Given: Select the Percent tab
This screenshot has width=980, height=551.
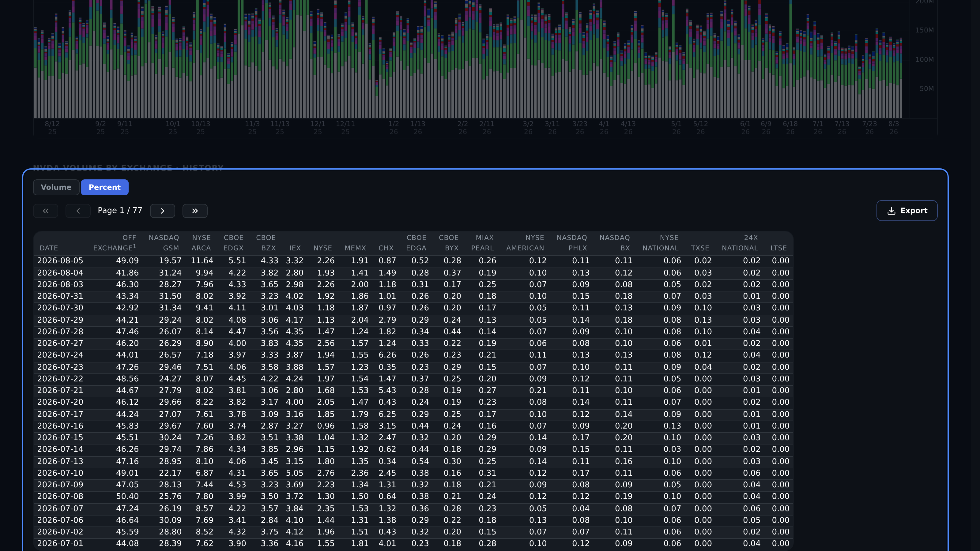Looking at the screenshot, I should tap(105, 187).
